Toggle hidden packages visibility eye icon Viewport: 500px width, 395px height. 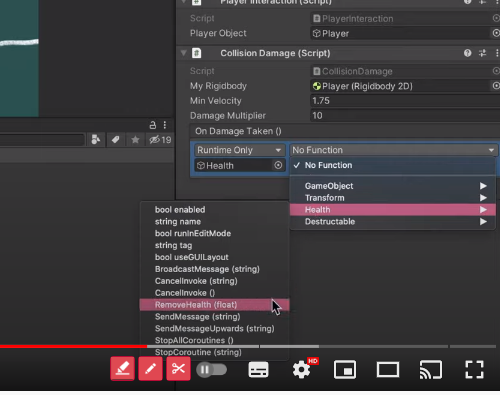(160, 140)
